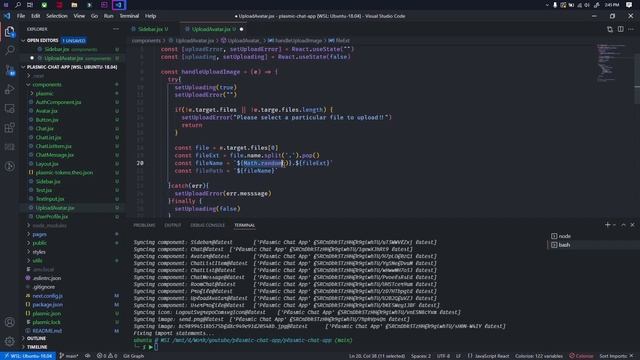Open the Search view in the activity bar
Screen dimensions: 640x360
[9, 50]
